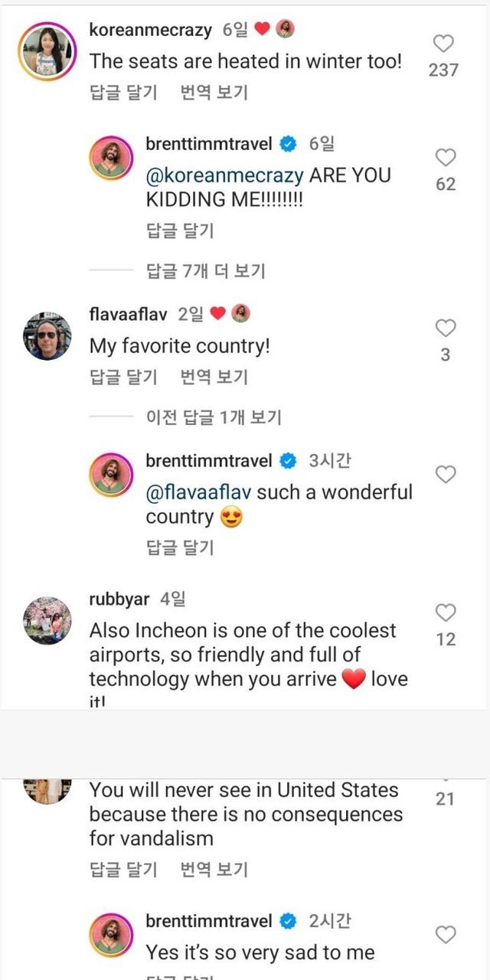Open koreanmecrazy's profile picture

[x=47, y=50]
